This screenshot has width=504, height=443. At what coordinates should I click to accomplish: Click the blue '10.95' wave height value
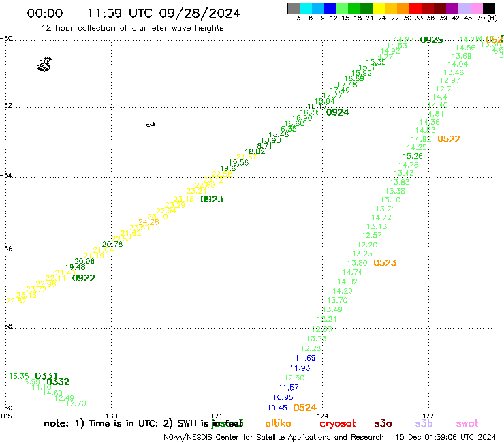point(283,397)
